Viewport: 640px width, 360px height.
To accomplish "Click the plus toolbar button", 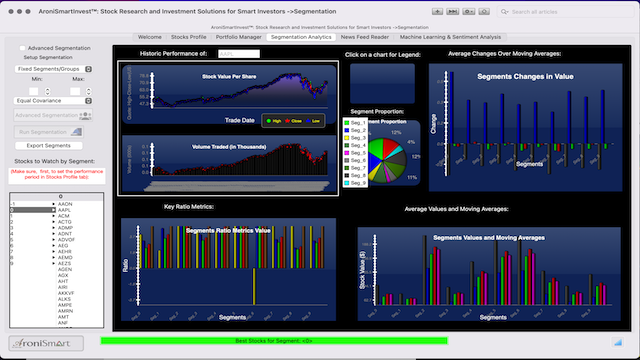I will pyautogui.click(x=437, y=11).
